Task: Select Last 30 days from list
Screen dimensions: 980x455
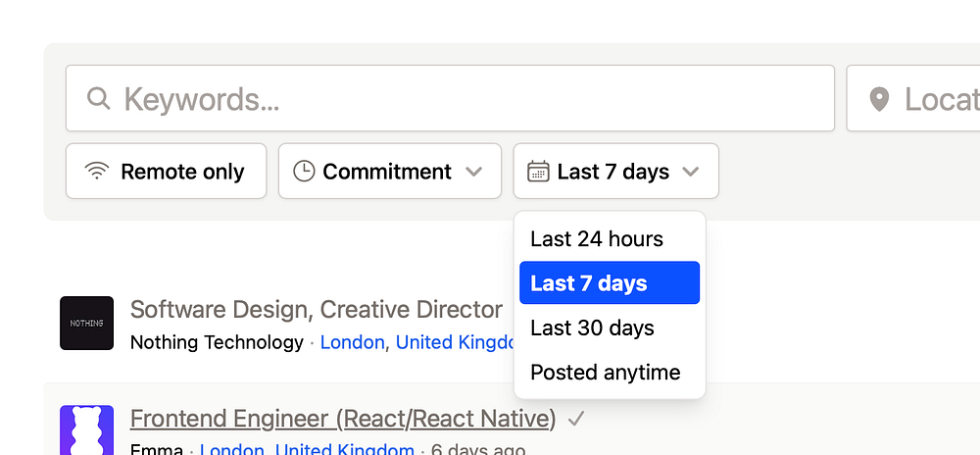Action: (x=592, y=328)
